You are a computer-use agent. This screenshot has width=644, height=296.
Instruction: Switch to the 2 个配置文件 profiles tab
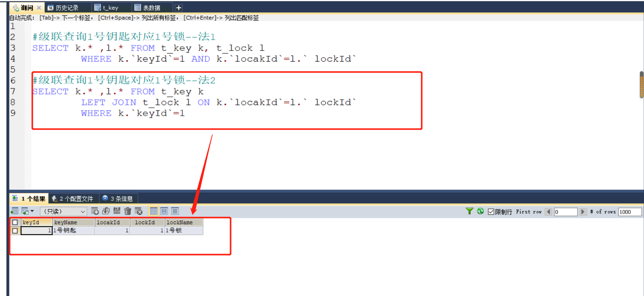pos(73,198)
